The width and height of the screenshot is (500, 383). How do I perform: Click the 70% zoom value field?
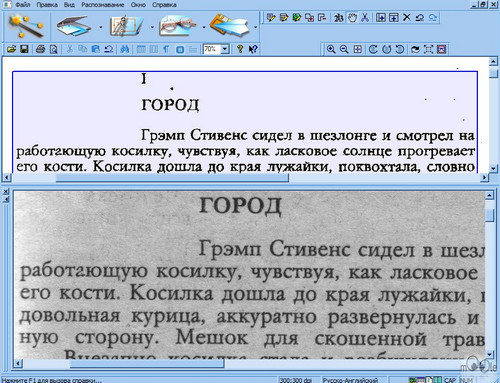tap(212, 49)
